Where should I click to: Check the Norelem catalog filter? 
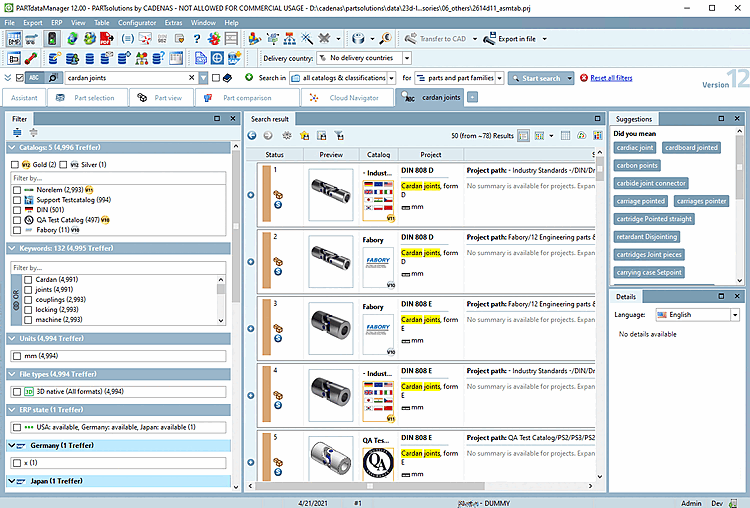click(x=17, y=189)
